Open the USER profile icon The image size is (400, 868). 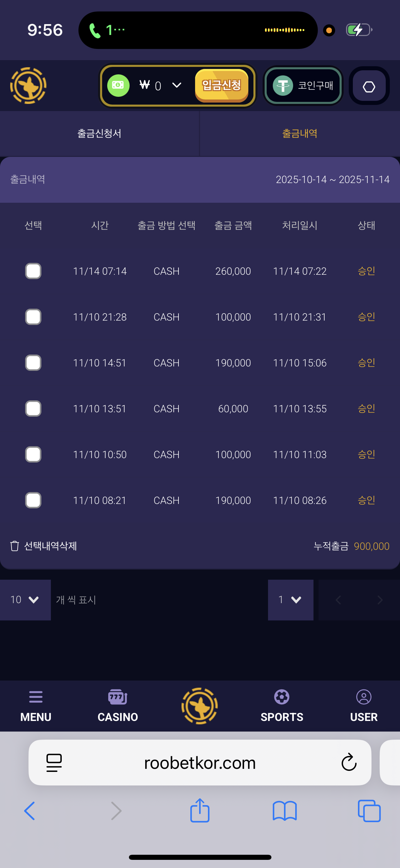tap(364, 697)
